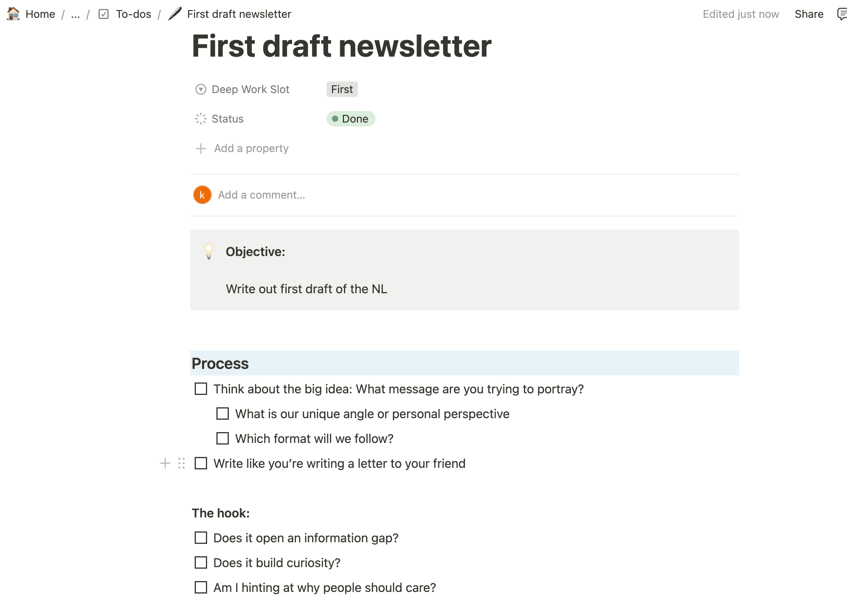The width and height of the screenshot is (847, 616).
Task: Check 'Does it build curiosity?' checkbox
Action: coord(201,562)
